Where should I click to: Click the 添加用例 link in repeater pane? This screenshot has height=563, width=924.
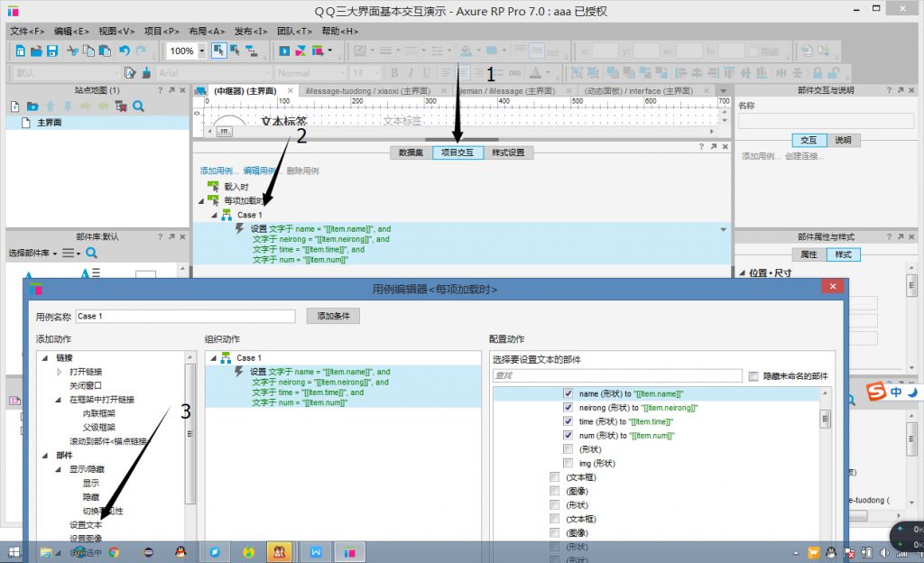218,171
